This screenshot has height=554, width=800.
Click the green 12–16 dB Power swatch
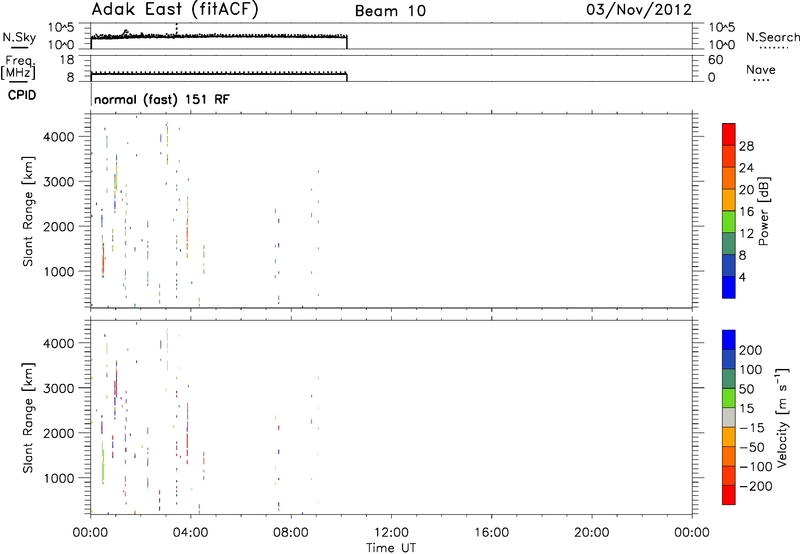click(729, 222)
